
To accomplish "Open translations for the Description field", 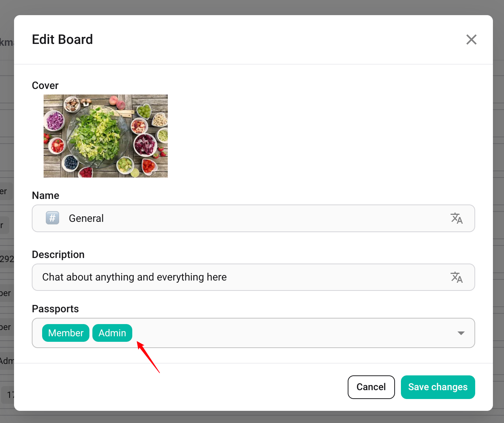I will coord(457,277).
